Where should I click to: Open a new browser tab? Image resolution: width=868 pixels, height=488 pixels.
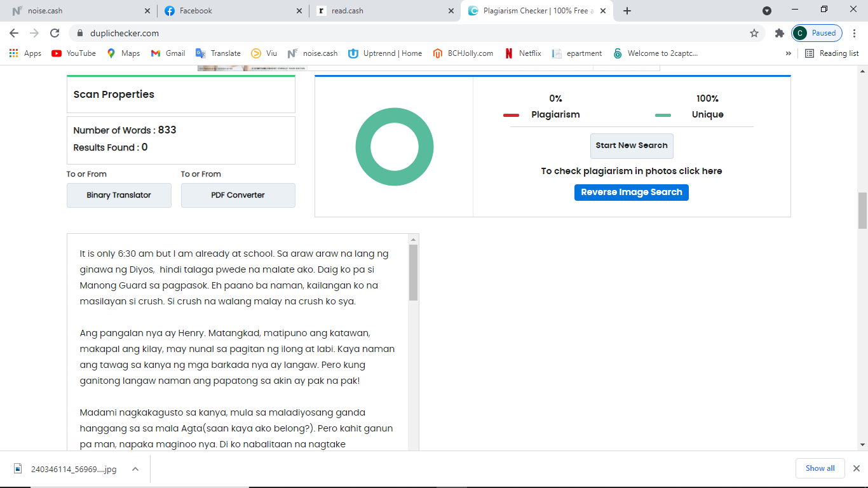627,11
